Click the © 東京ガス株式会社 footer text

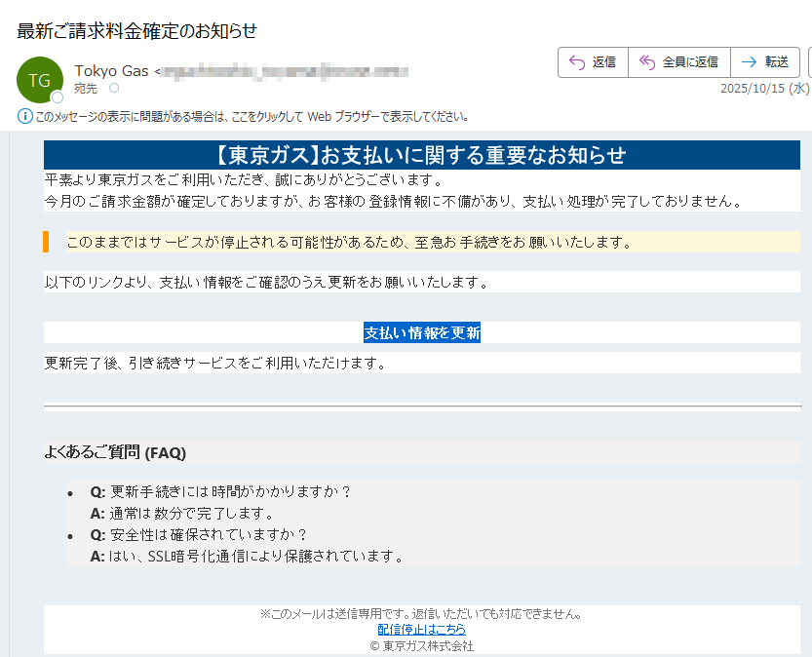[421, 644]
